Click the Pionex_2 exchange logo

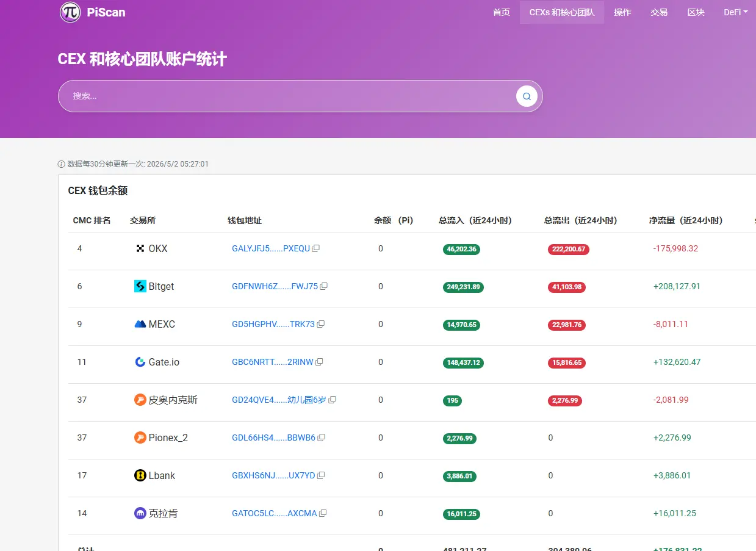click(x=140, y=438)
